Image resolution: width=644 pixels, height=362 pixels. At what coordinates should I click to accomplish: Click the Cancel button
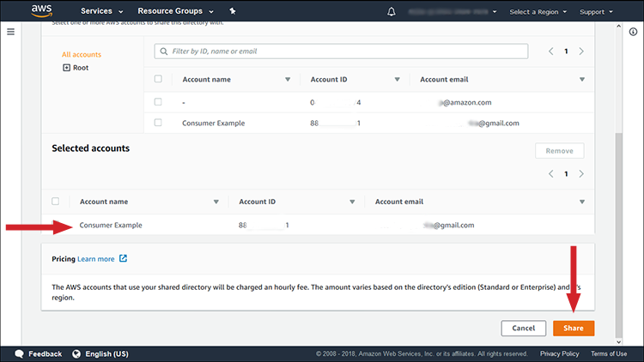[x=524, y=328]
